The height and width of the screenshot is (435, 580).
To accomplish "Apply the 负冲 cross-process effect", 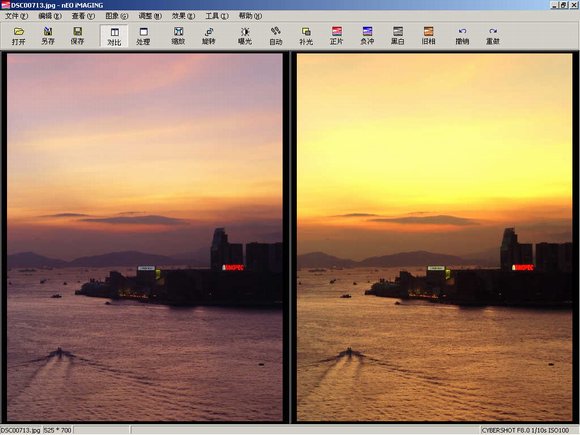I will [367, 36].
